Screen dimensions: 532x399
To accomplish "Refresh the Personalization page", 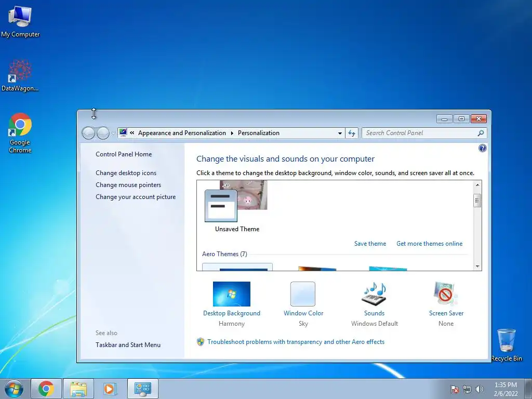I will [x=352, y=133].
